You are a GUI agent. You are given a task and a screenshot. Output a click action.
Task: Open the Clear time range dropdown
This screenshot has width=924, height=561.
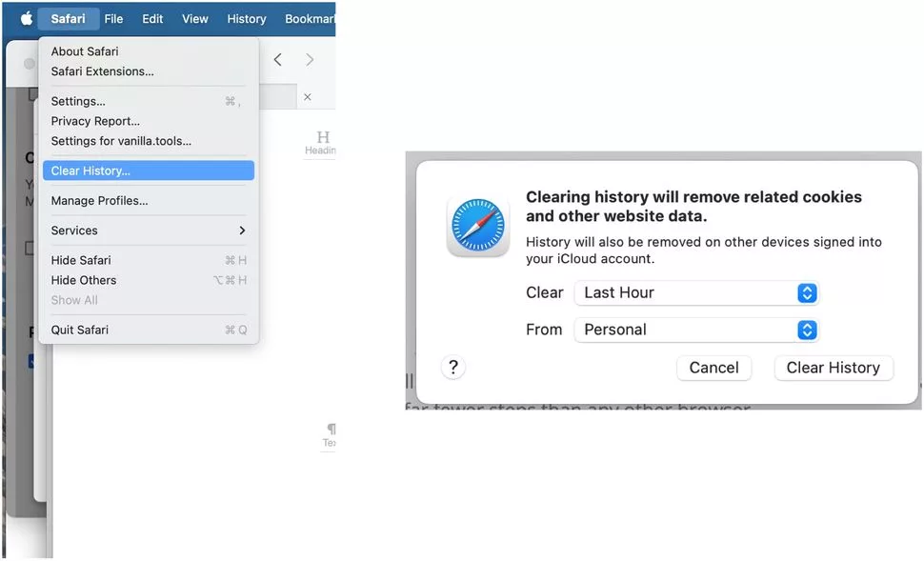tap(696, 292)
